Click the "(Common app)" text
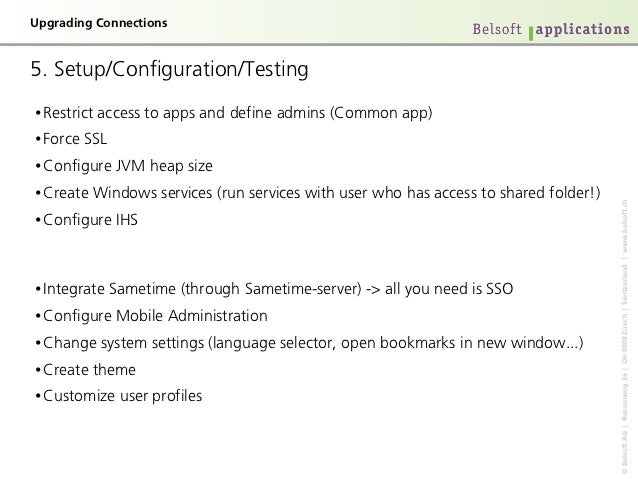Viewport: 638px width, 479px height. (381, 113)
